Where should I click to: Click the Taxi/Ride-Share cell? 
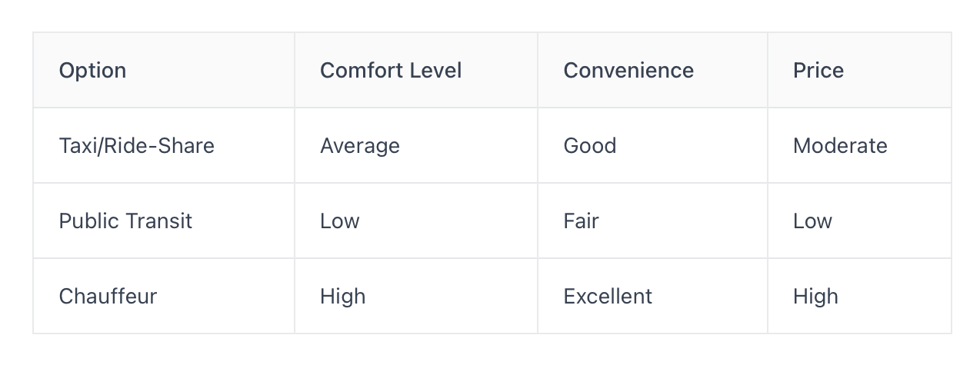pyautogui.click(x=137, y=146)
